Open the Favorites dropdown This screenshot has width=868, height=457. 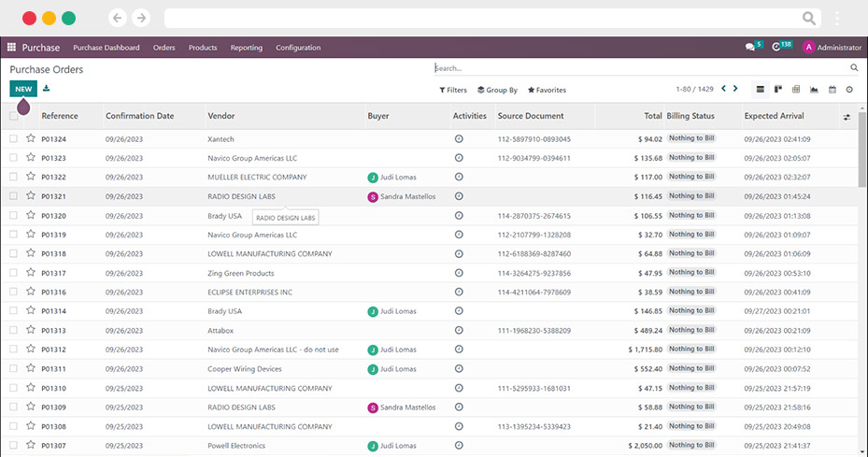click(x=547, y=90)
